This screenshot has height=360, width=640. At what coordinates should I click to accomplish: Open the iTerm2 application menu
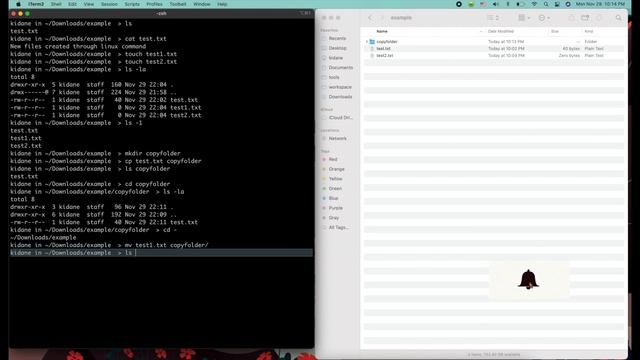(36, 4)
